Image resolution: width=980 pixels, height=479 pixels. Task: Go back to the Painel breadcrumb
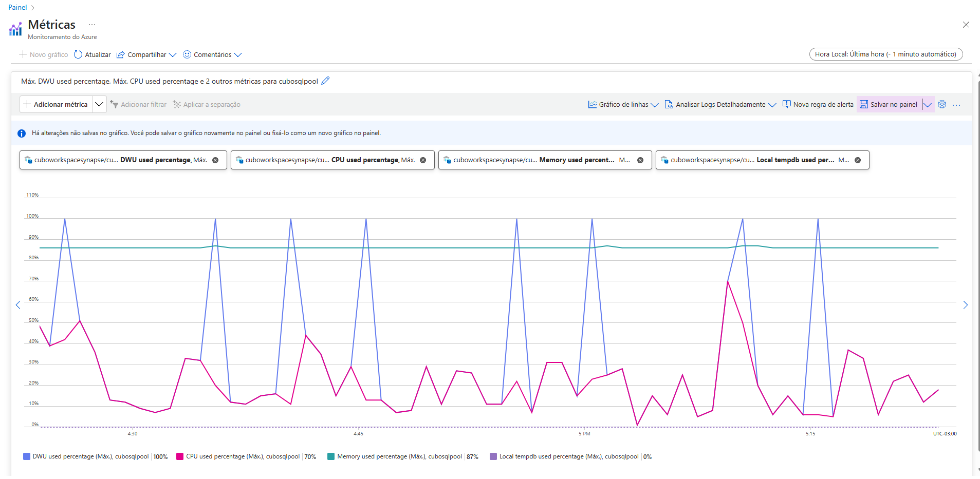[x=17, y=7]
